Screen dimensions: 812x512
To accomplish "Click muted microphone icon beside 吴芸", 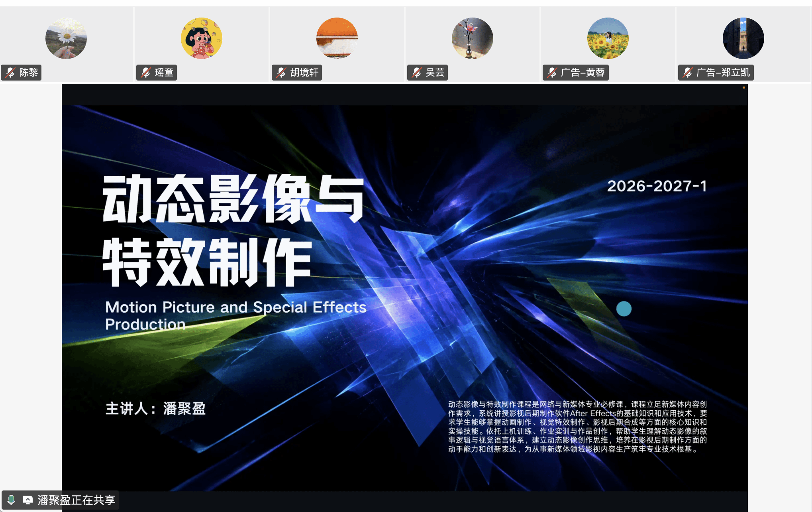I will [x=417, y=73].
